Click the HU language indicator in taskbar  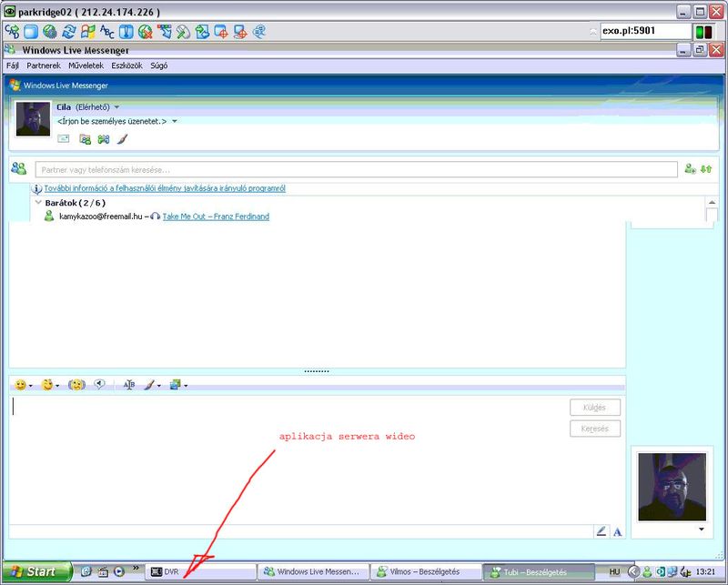coord(614,571)
